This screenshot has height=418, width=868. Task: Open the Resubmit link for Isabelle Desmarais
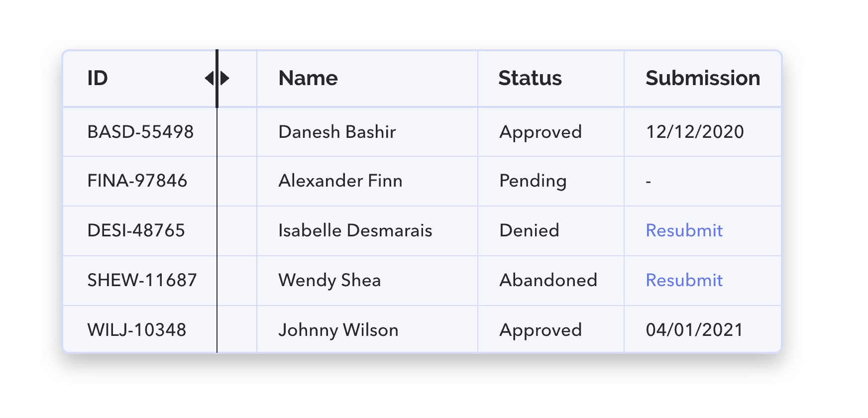[x=684, y=230]
